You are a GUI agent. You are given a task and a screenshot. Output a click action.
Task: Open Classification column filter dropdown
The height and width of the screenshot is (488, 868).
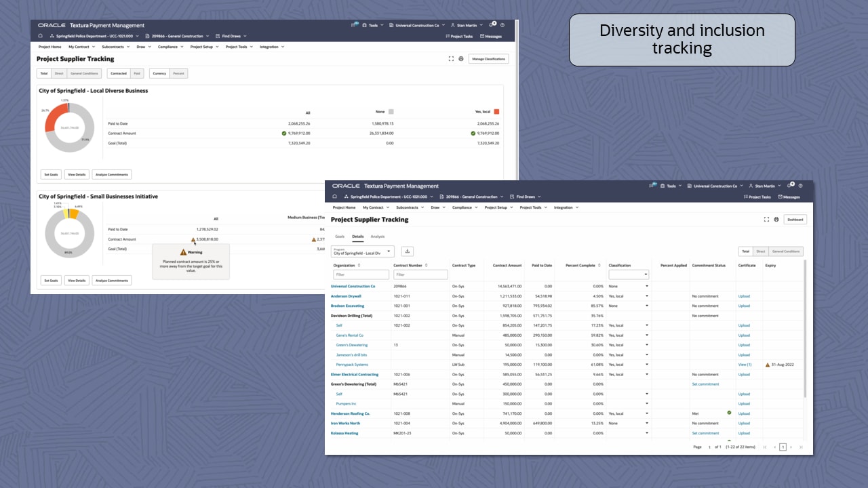point(629,274)
